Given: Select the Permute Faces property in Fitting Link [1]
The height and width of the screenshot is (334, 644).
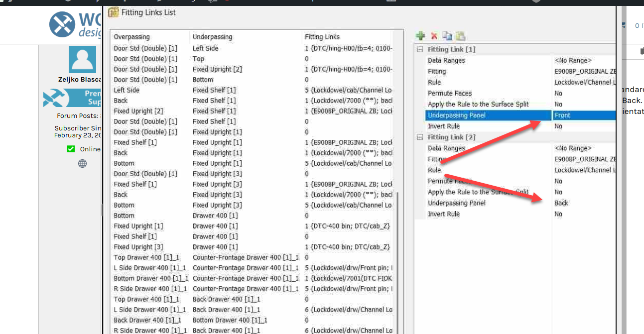Looking at the screenshot, I should click(x=450, y=93).
